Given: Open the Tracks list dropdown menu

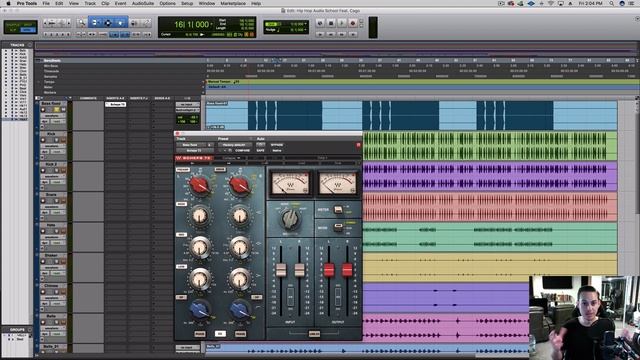Looking at the screenshot, I should pyautogui.click(x=29, y=45).
